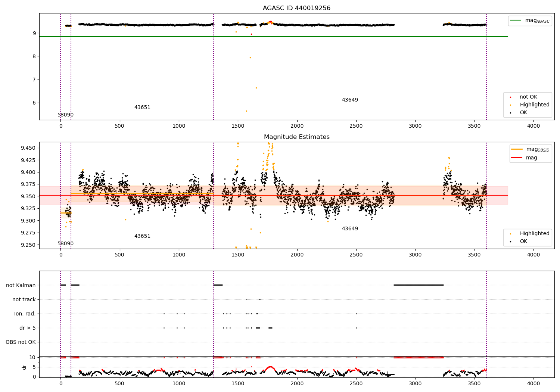The height and width of the screenshot is (392, 560).
Task: Click the 'not Kalman' row label
Action: [21, 286]
